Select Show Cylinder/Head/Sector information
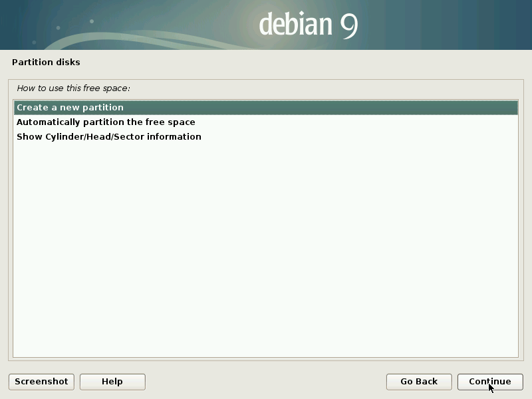The height and width of the screenshot is (399, 532). click(x=108, y=137)
